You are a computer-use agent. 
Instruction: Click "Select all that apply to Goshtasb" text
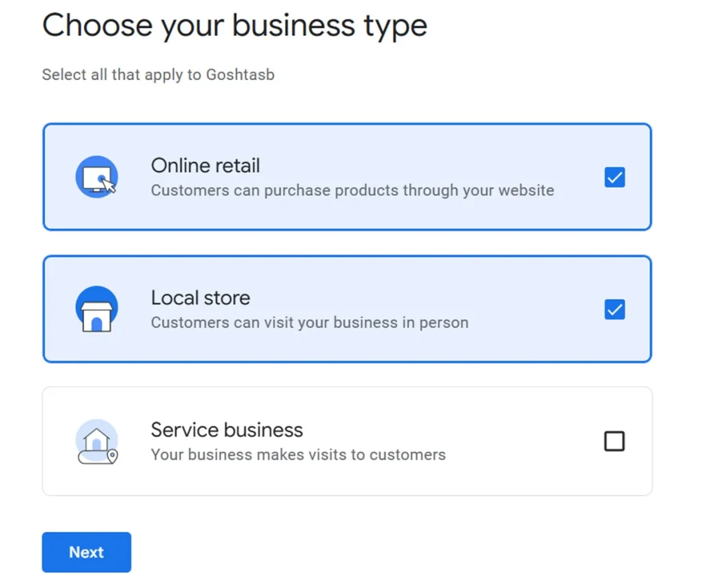coord(158,74)
